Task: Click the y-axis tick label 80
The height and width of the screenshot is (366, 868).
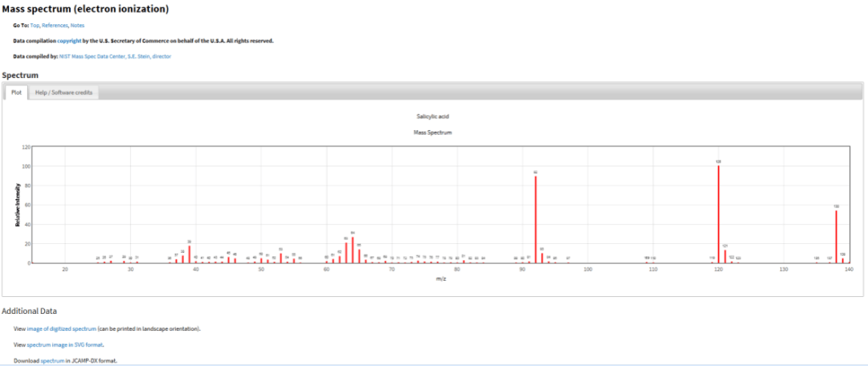Action: click(x=27, y=185)
